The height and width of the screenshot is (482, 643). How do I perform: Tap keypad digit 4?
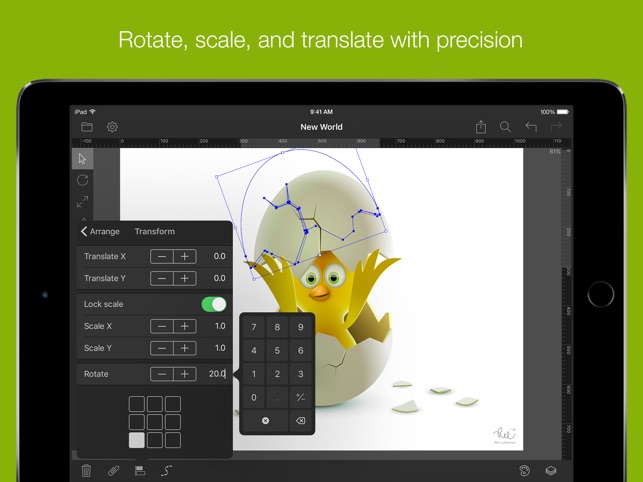(x=254, y=350)
